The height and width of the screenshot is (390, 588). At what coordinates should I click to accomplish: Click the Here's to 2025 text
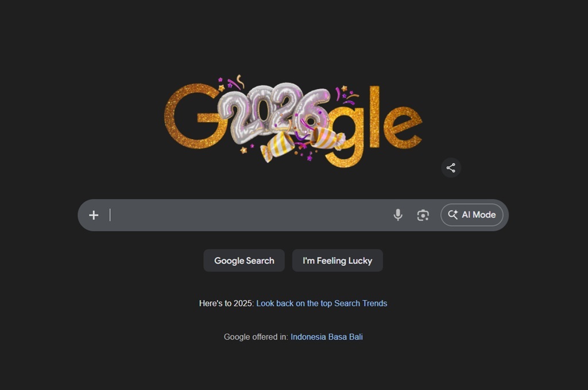click(226, 303)
